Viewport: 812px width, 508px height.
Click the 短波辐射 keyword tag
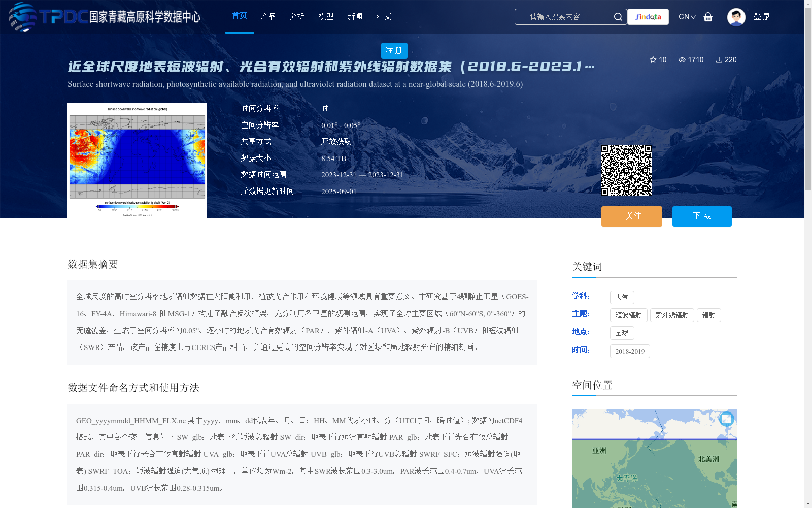coord(628,315)
